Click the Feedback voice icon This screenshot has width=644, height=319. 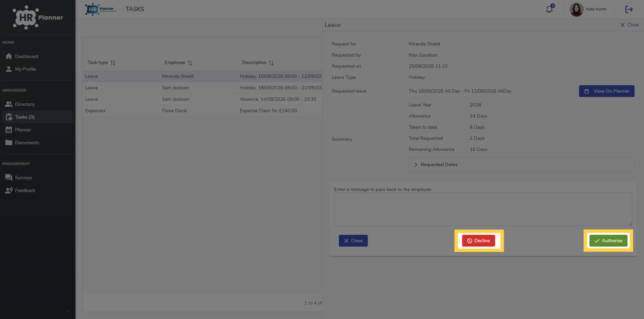9,190
